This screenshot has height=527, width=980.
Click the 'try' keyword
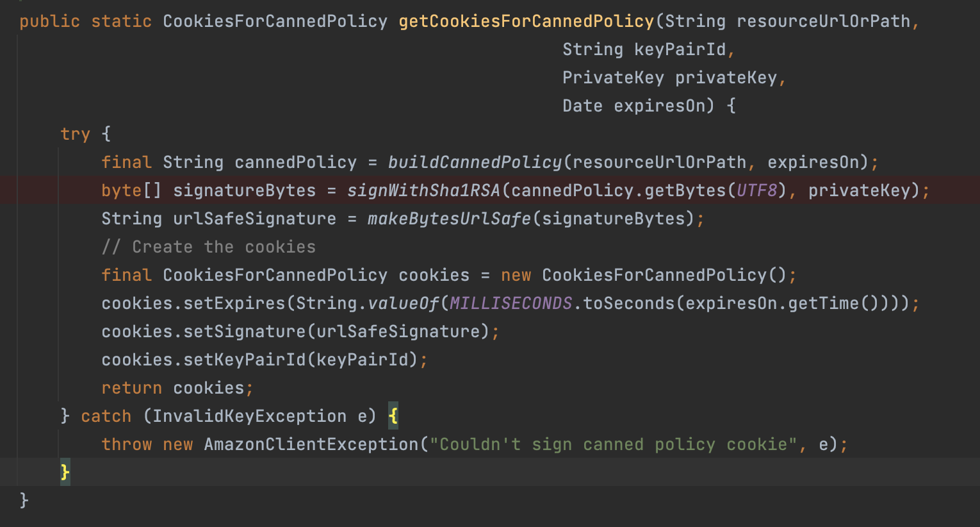(76, 134)
